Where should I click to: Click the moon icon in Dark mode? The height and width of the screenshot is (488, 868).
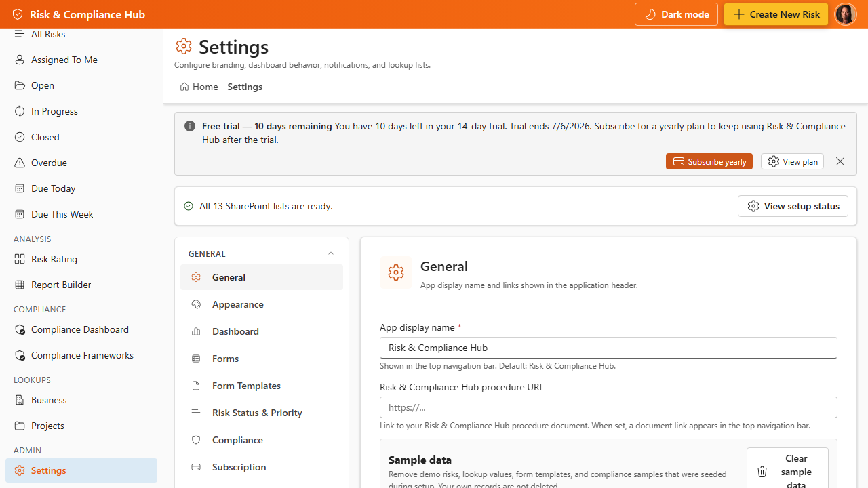pyautogui.click(x=650, y=14)
